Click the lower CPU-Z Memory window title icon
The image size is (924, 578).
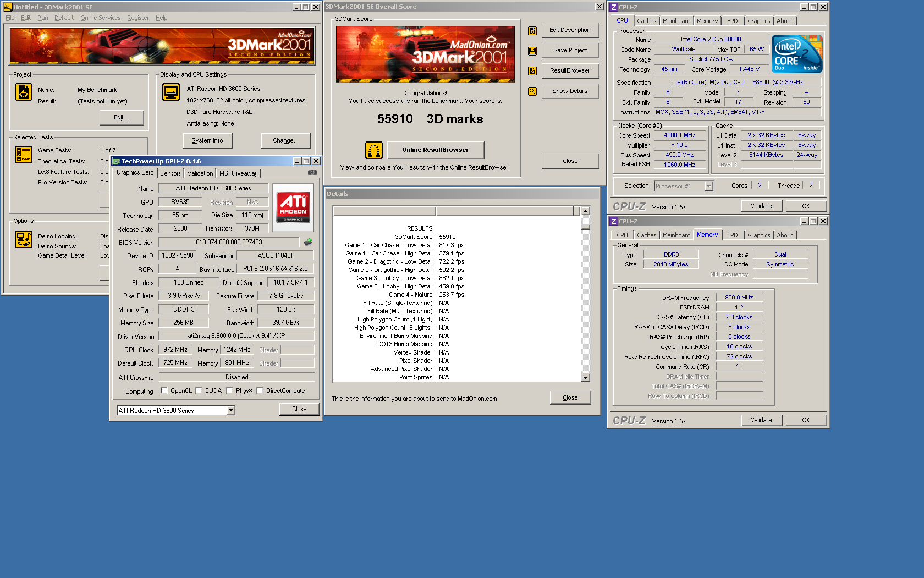[x=614, y=221]
